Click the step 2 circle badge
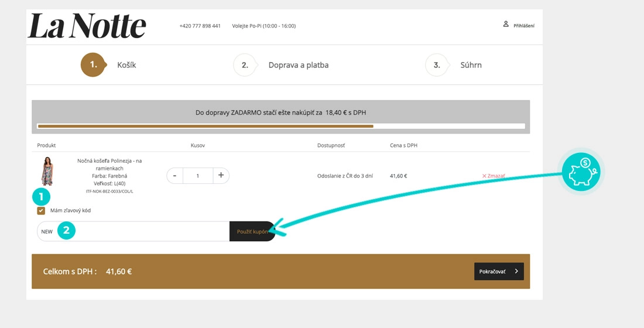Viewport: 644px width, 328px height. [245, 65]
